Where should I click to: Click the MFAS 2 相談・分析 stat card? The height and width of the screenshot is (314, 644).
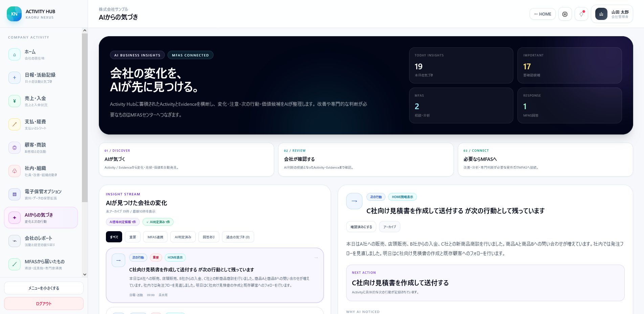[x=461, y=105]
